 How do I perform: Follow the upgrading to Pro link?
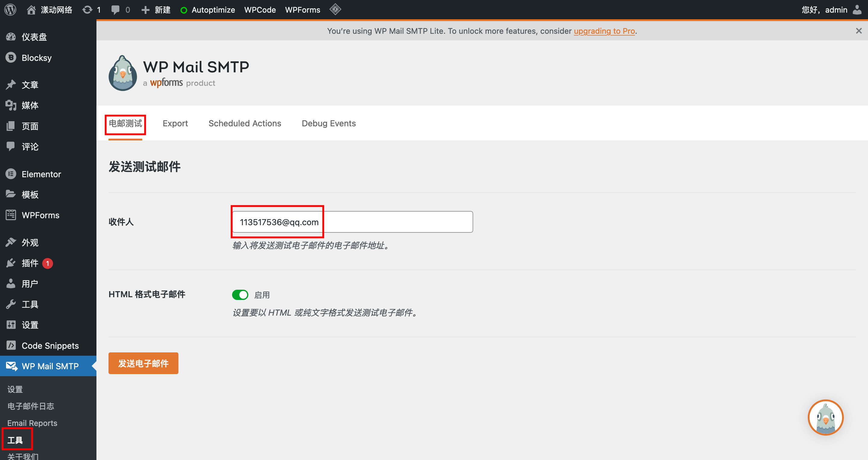(604, 31)
